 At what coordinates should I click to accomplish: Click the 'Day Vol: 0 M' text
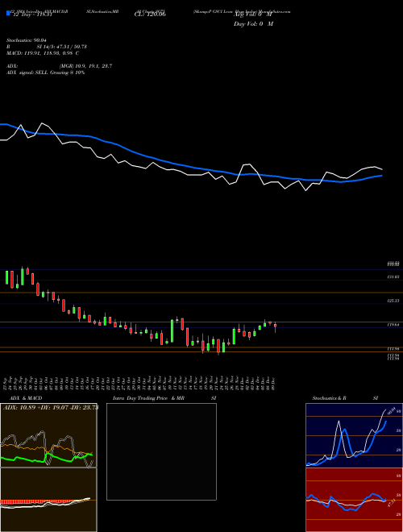[253, 24]
